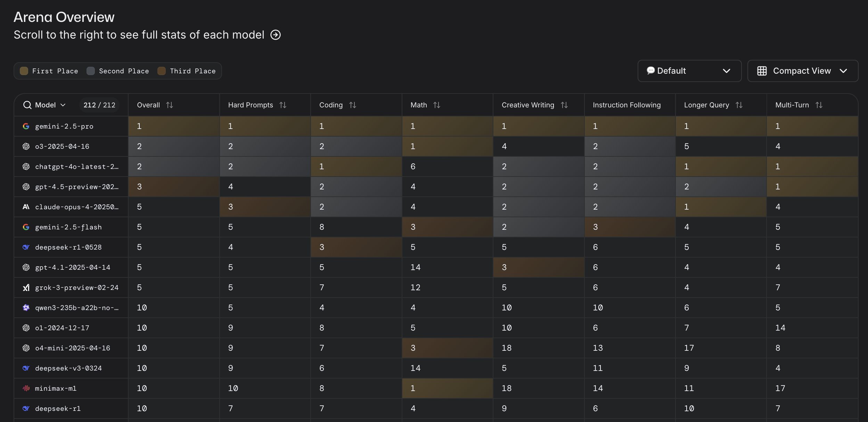This screenshot has height=422, width=868.
Task: Select the gpt-4.5-preview model name
Action: 77,187
